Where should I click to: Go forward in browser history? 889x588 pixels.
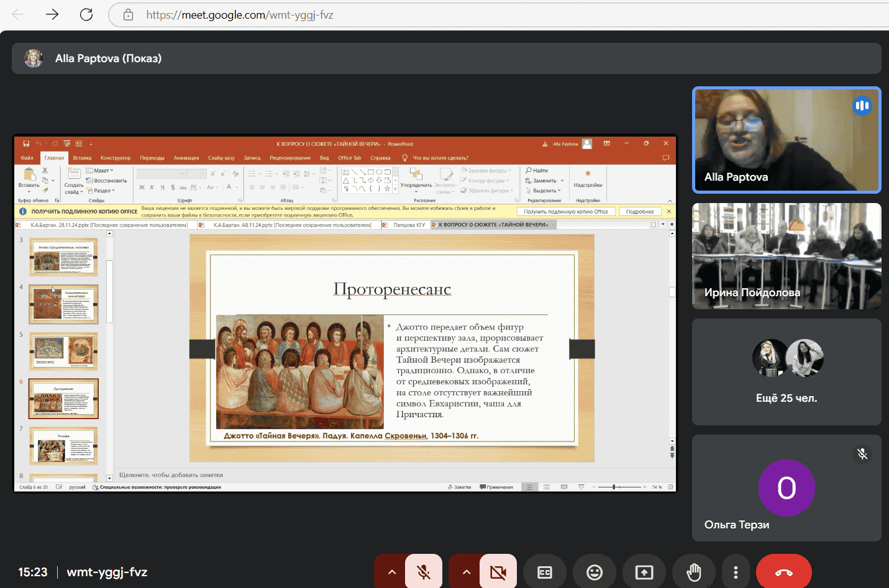[x=52, y=15]
